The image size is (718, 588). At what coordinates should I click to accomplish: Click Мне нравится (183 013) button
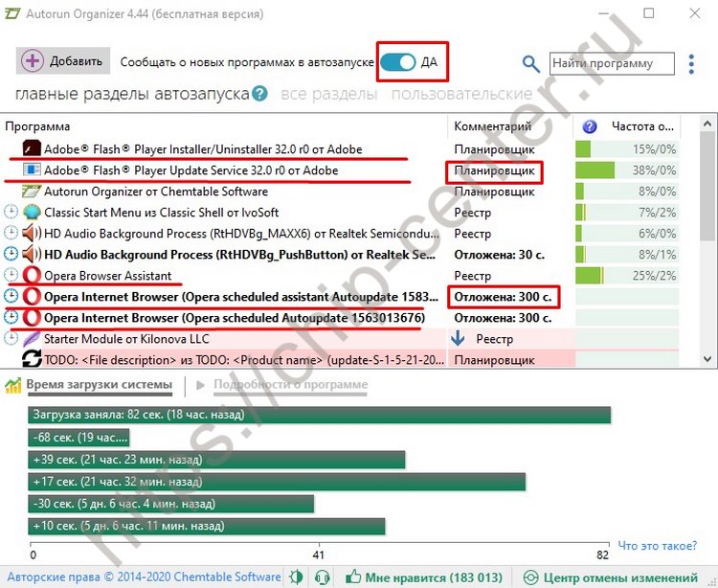click(423, 577)
